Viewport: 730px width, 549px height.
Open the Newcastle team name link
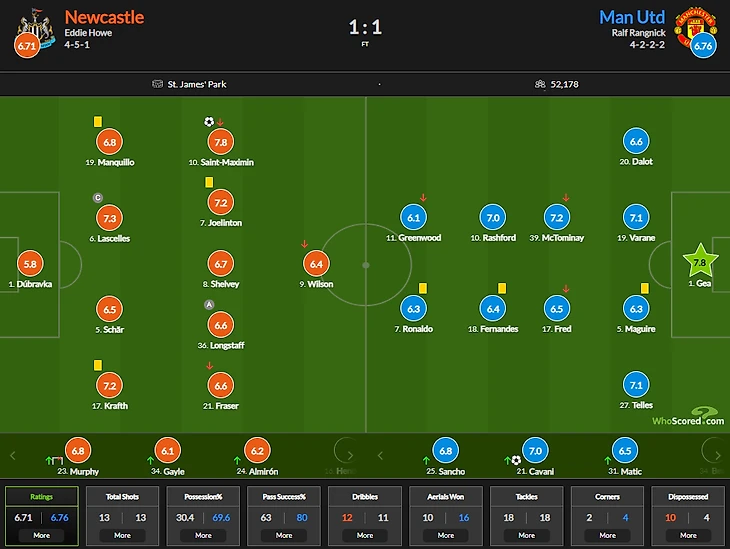tap(104, 17)
